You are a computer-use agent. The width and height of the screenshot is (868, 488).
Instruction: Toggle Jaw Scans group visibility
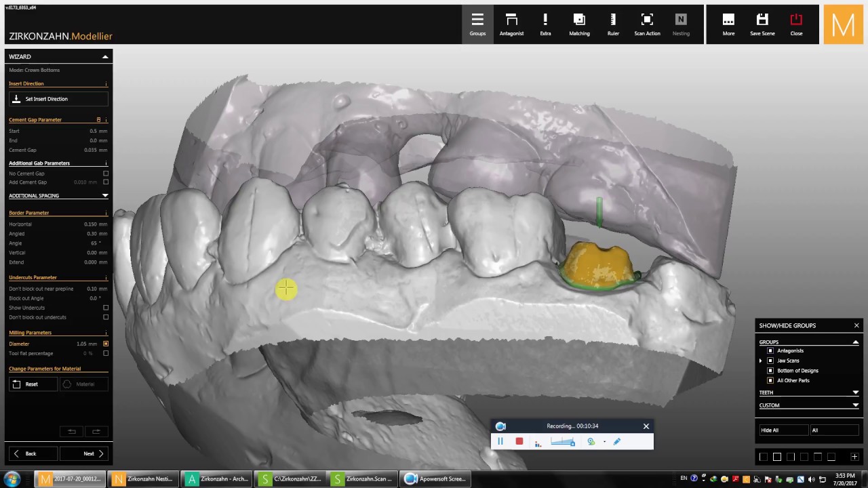[x=770, y=361]
